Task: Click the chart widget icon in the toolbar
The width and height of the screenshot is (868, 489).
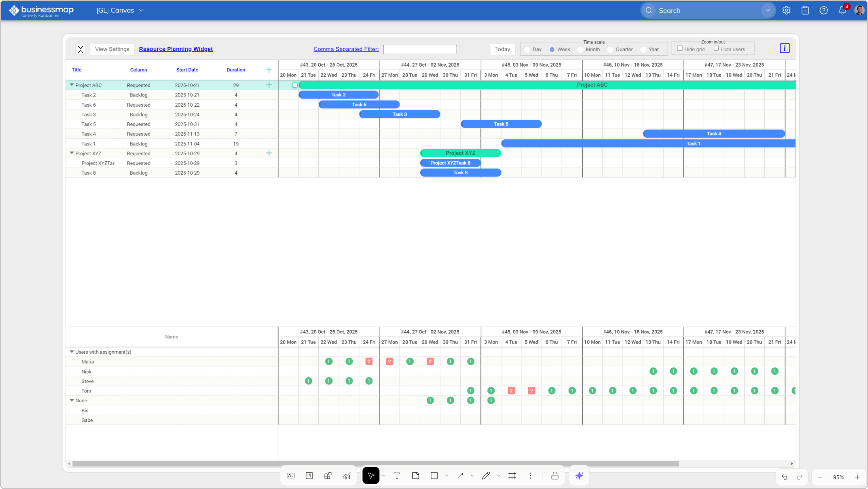Action: click(346, 475)
